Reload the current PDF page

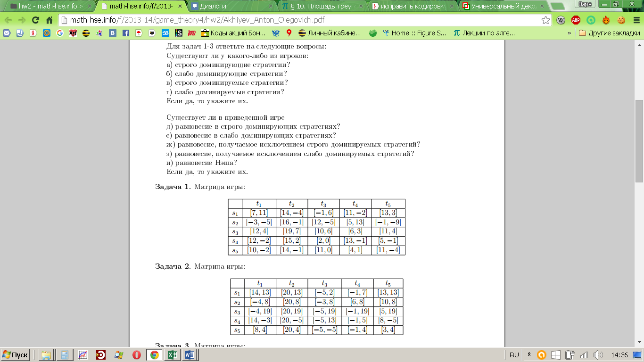35,20
